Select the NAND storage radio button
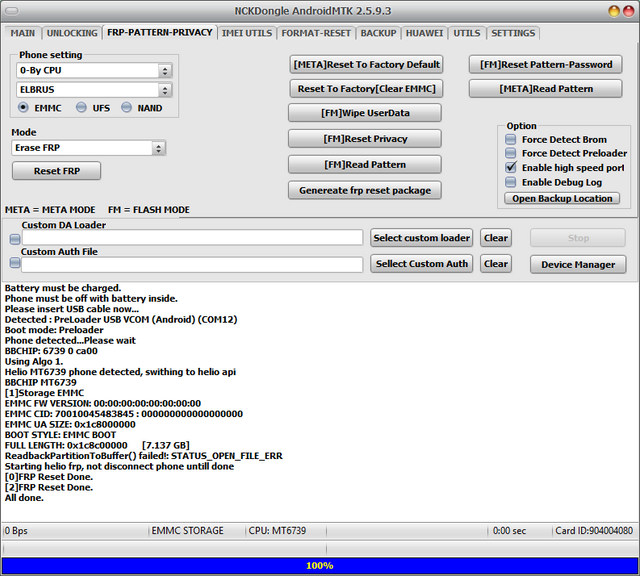This screenshot has width=640, height=576. click(x=127, y=108)
